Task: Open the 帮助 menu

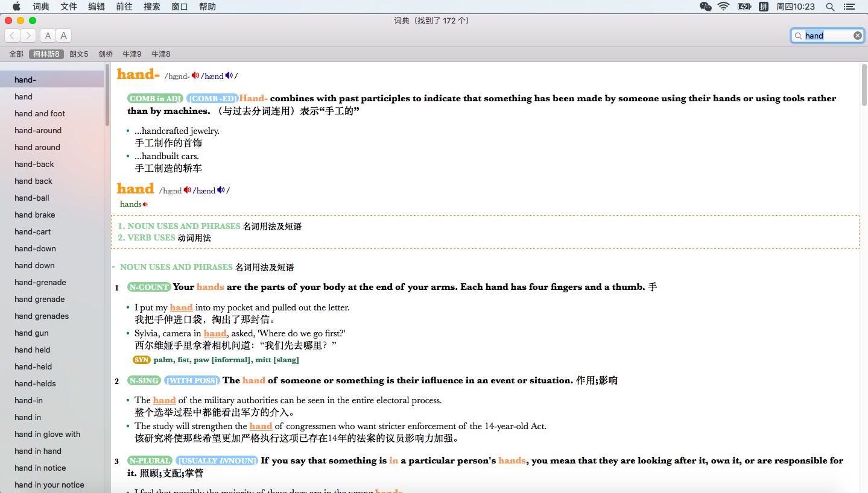Action: [x=207, y=7]
